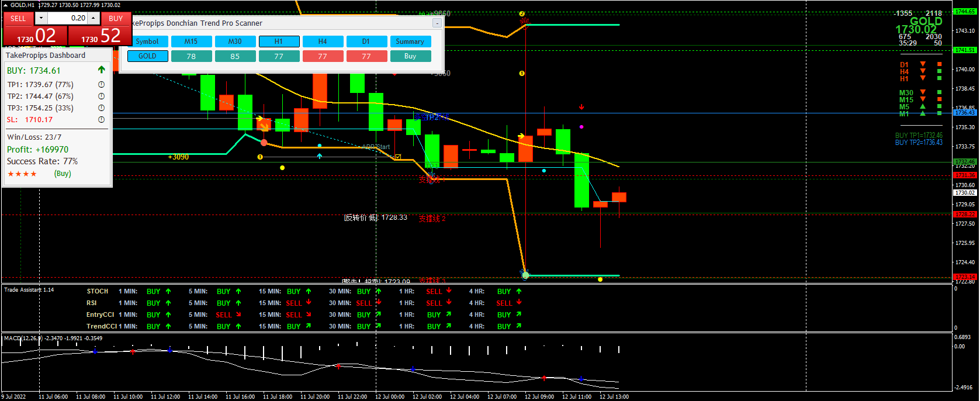Click the red BUY one-click trading button
The image size is (980, 401).
(116, 18)
